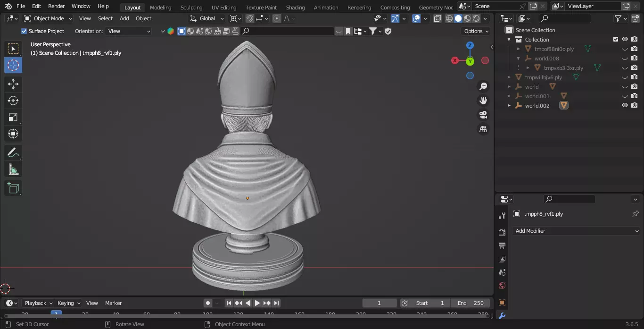Open the World properties tab
Screen dimensions: 644x329
coord(502,286)
